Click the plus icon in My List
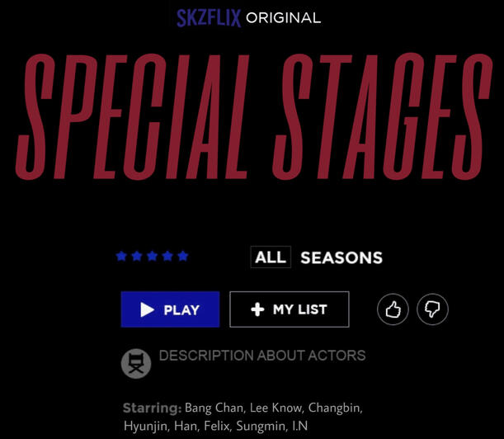The height and width of the screenshot is (439, 504). pyautogui.click(x=257, y=309)
